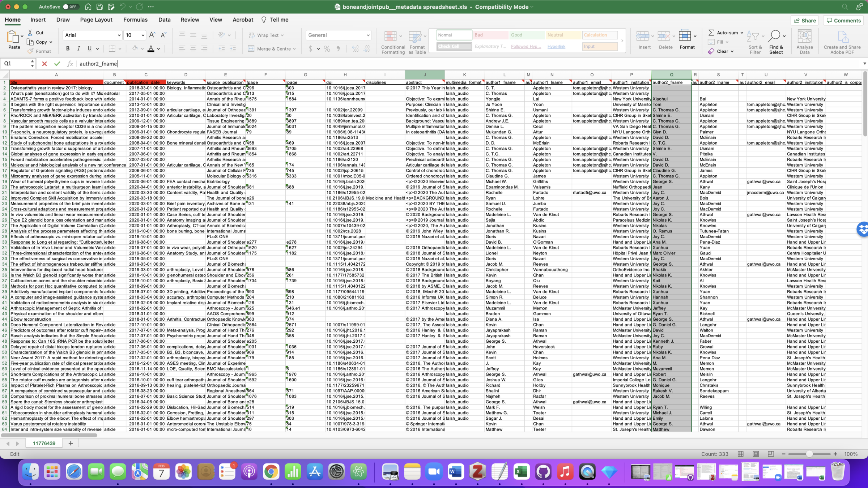The image size is (868, 488).
Task: Switch to Page Break Preview view
Action: click(771, 454)
